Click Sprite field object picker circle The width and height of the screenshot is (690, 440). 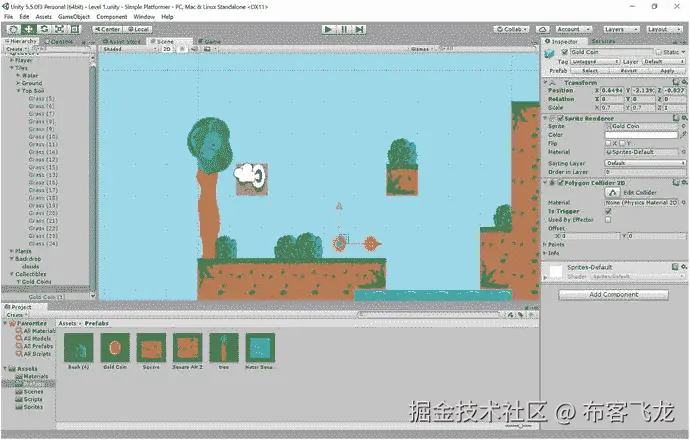[683, 126]
